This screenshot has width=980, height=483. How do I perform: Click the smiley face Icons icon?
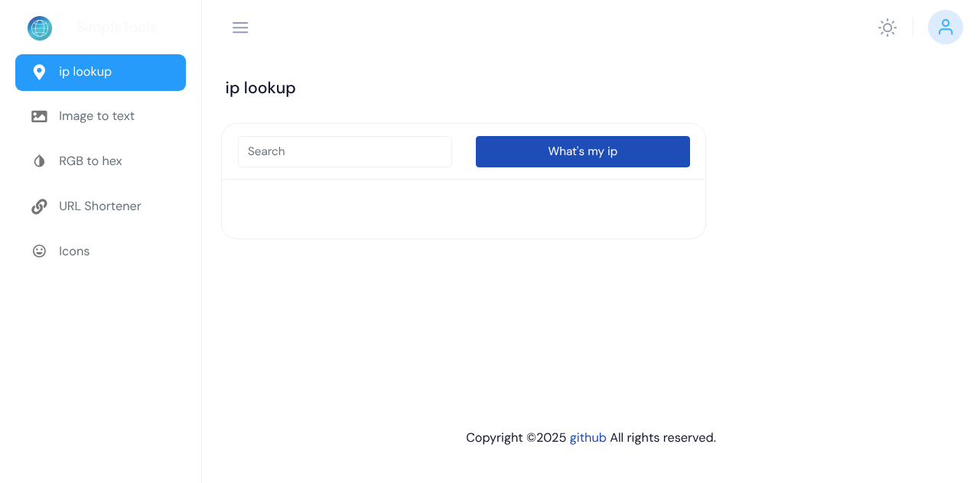click(39, 251)
